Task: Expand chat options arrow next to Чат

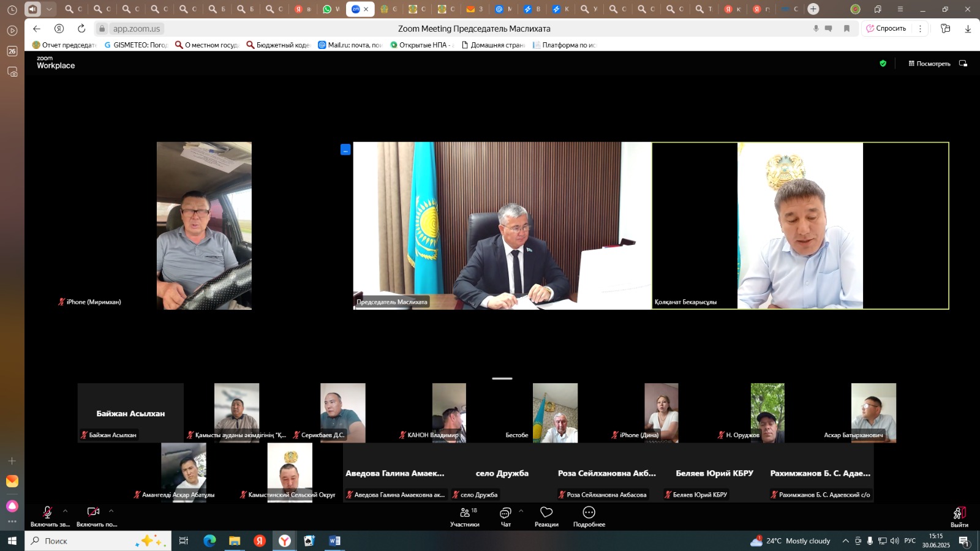Action: [x=521, y=511]
